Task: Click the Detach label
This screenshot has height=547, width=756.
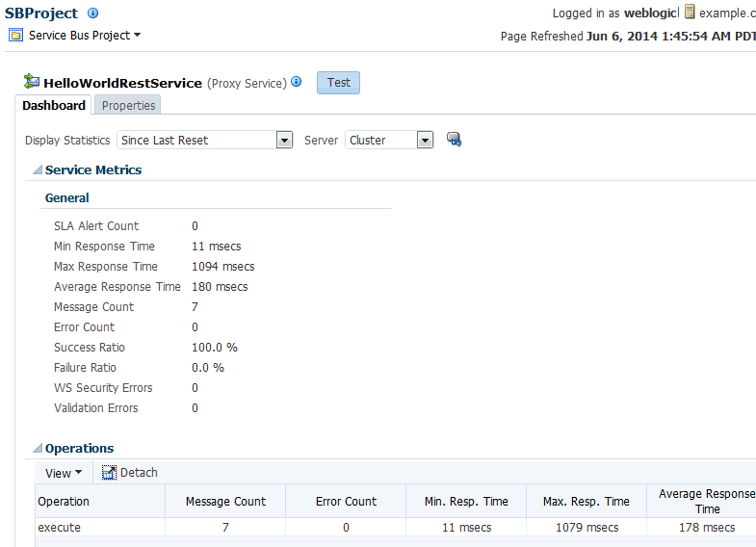Action: [139, 473]
